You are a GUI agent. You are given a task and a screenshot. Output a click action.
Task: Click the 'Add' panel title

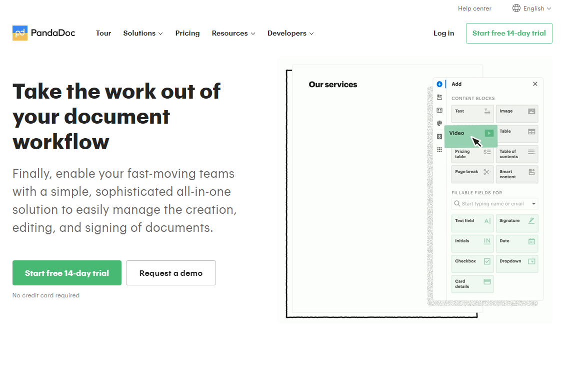pos(456,84)
